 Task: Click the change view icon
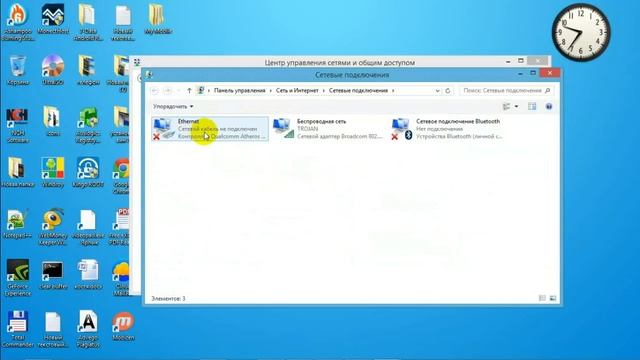click(507, 107)
